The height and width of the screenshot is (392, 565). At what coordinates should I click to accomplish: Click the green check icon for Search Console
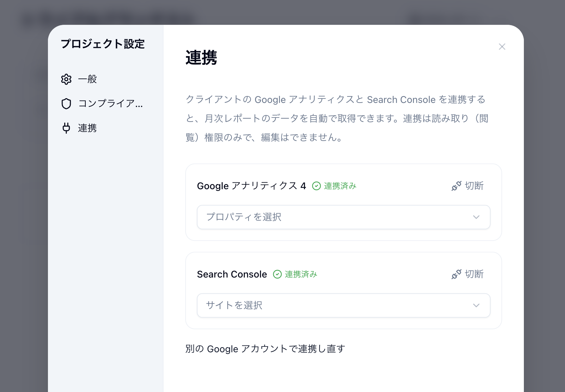tap(277, 274)
